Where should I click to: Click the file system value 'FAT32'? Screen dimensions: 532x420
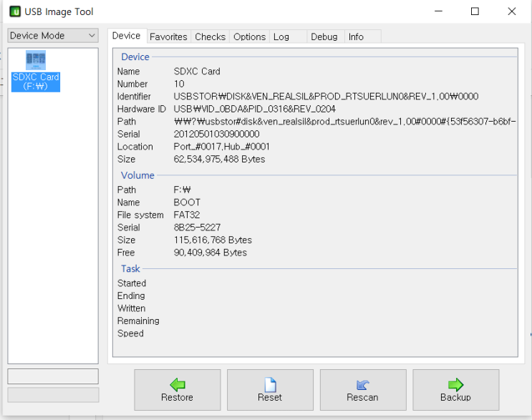pos(187,215)
